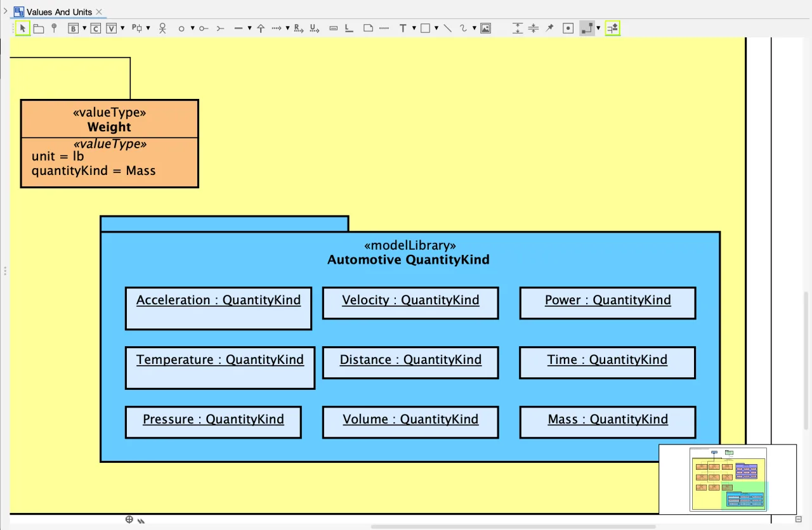Select the Volume : QuantityKind instance
Viewport: 812px width, 530px height.
pos(410,422)
